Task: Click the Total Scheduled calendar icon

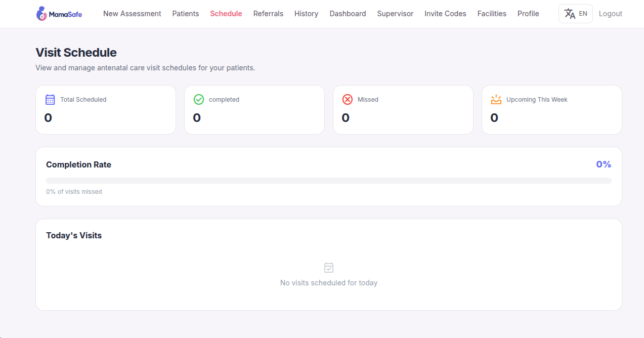Action: (50, 100)
